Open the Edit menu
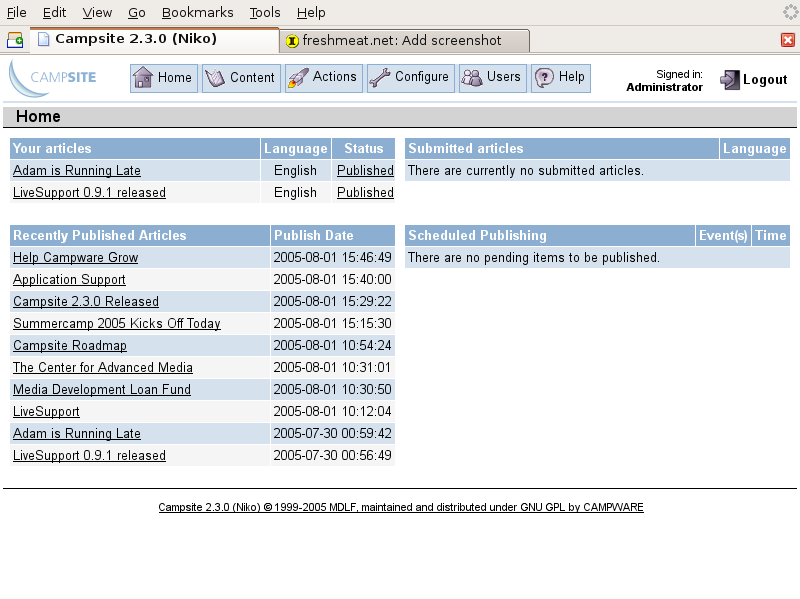 click(x=54, y=12)
